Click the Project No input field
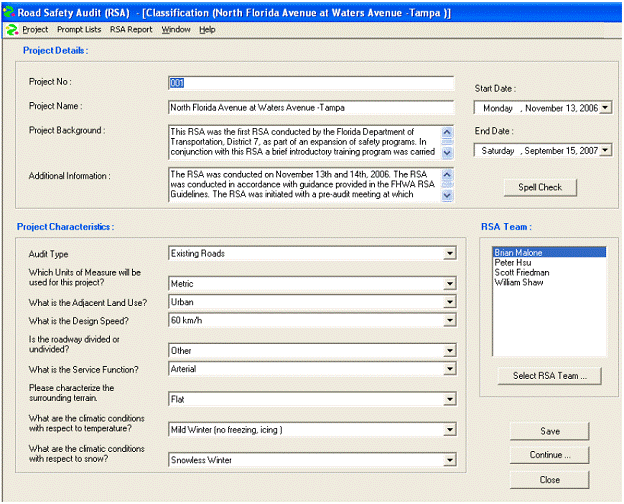This screenshot has height=504, width=624. [311, 83]
